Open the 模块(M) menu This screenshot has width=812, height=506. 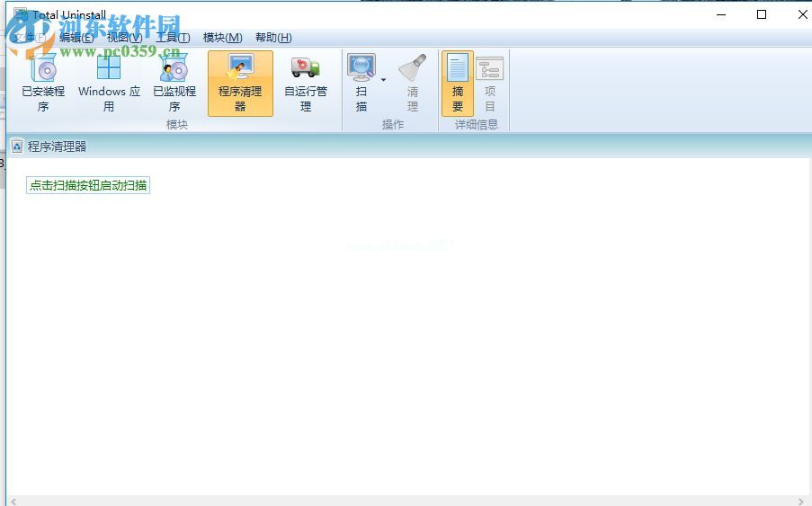click(x=223, y=37)
